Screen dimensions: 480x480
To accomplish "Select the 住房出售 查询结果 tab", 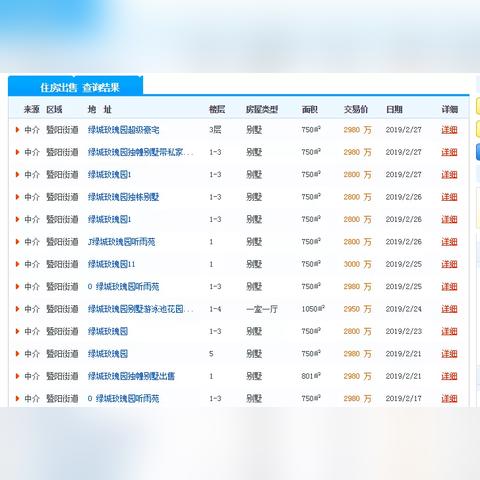I will (76, 86).
